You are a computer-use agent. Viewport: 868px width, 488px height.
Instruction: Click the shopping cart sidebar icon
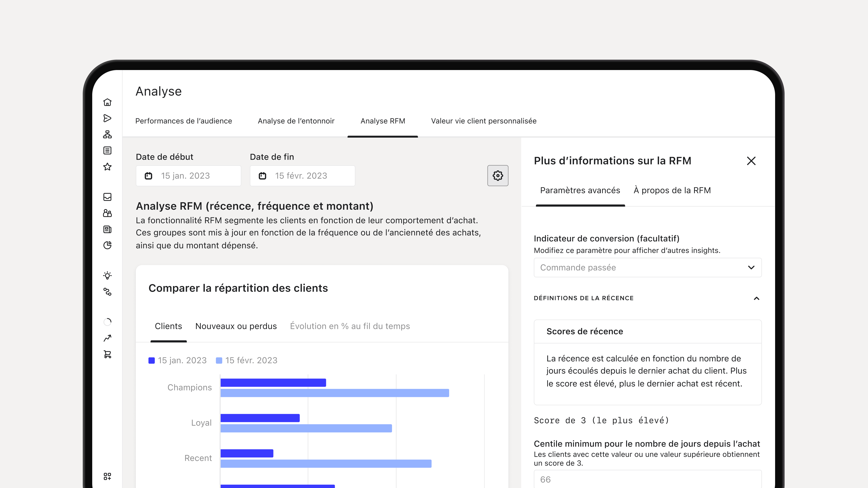(x=107, y=354)
